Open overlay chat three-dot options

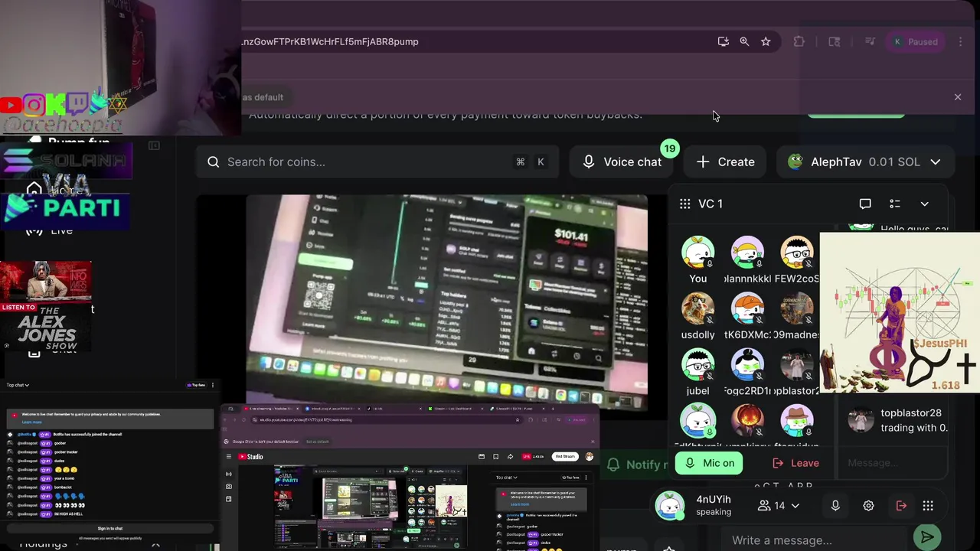click(x=213, y=385)
